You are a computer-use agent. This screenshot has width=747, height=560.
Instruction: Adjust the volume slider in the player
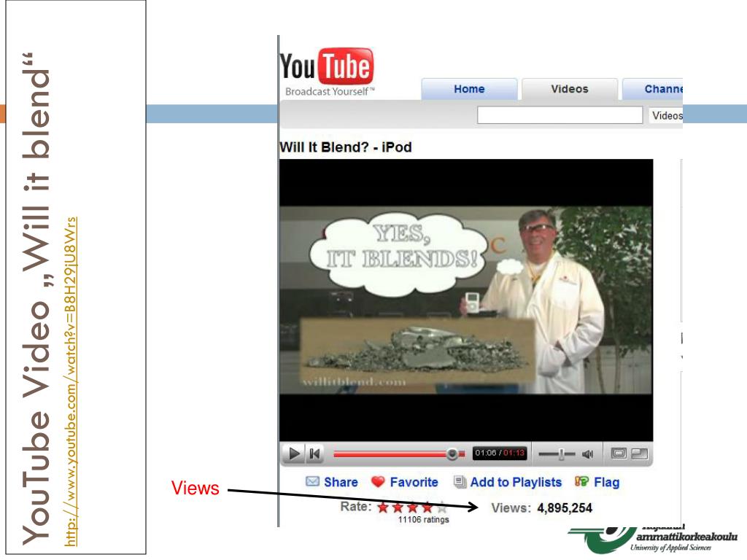point(557,454)
